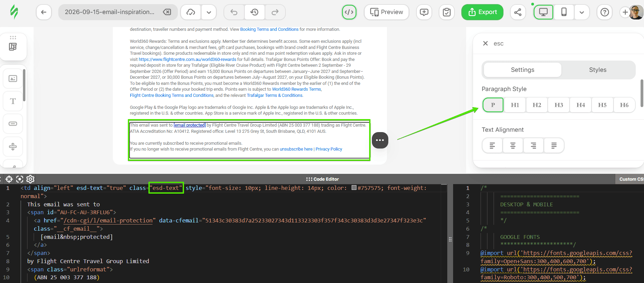Select paragraph style H4
The image size is (644, 283).
[x=581, y=105]
